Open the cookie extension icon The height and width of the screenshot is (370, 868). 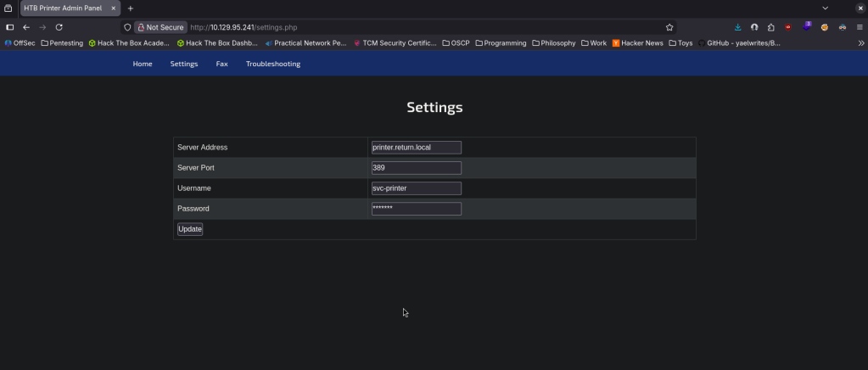pyautogui.click(x=823, y=27)
